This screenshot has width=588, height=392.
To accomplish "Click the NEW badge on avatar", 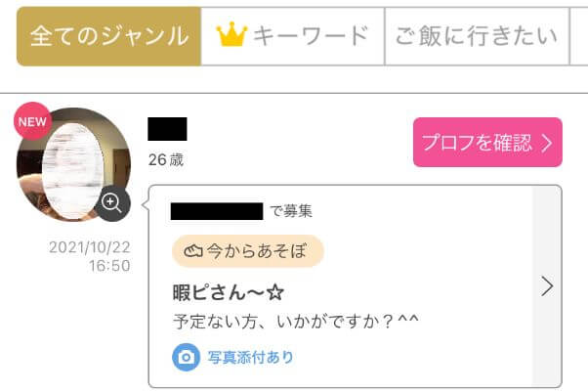I will 32,121.
